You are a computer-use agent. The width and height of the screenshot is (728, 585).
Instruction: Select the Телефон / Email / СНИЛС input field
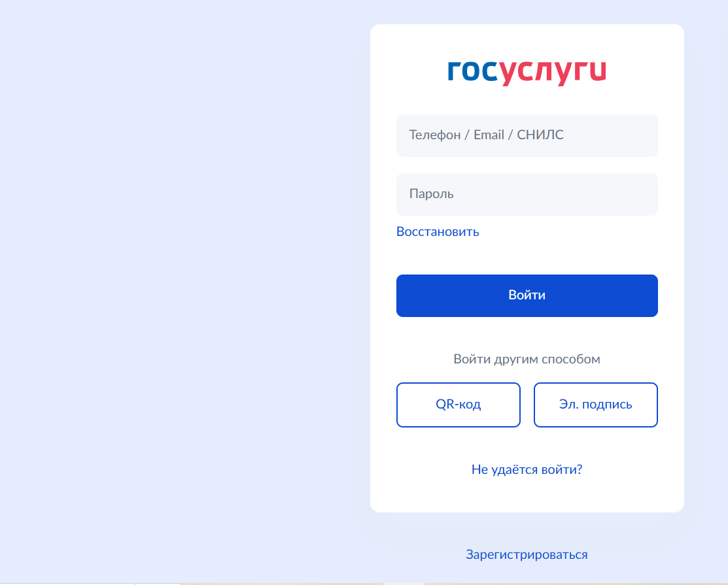527,135
